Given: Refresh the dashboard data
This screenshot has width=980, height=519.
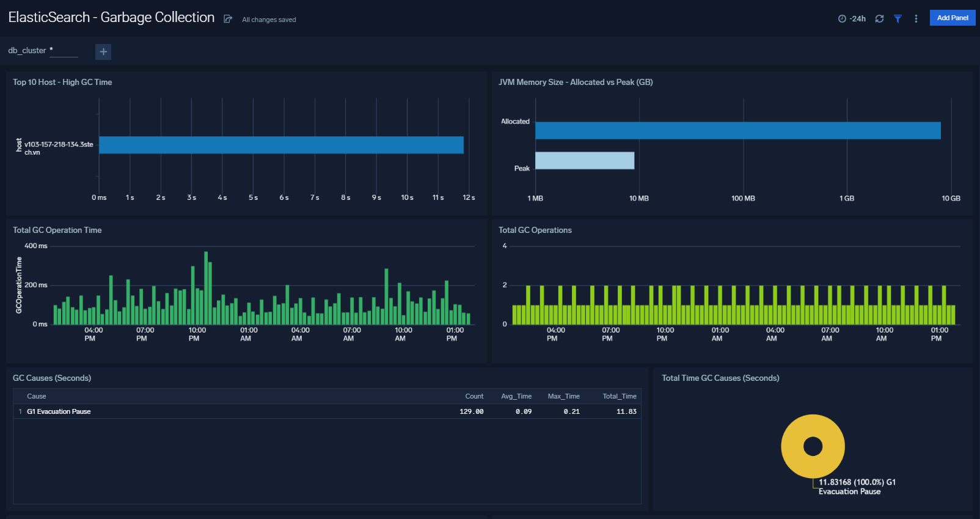Looking at the screenshot, I should [879, 19].
